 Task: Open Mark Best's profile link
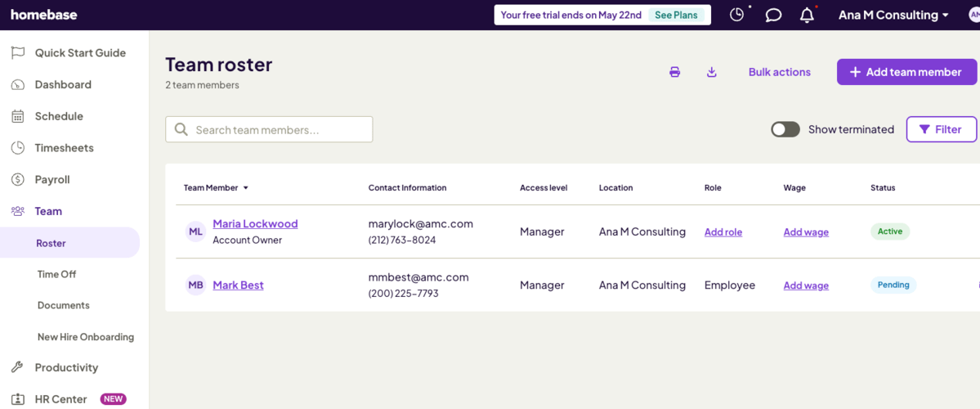pyautogui.click(x=238, y=285)
